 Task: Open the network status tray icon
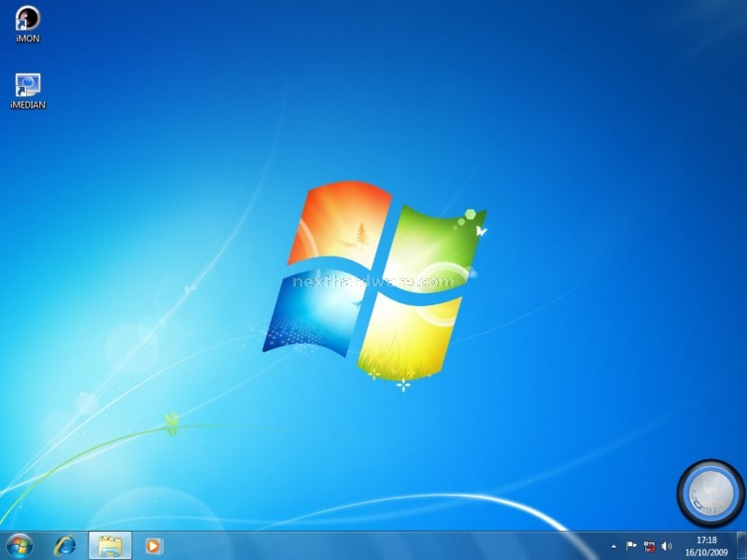coord(649,546)
